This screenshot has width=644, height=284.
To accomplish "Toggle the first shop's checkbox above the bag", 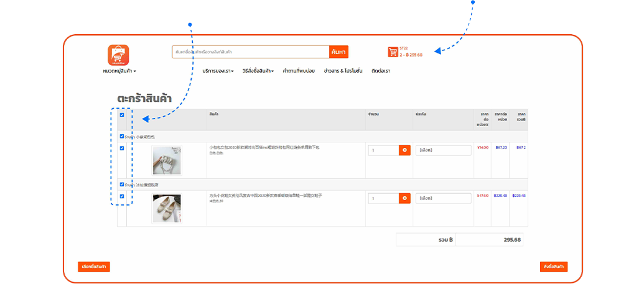I will click(x=121, y=136).
